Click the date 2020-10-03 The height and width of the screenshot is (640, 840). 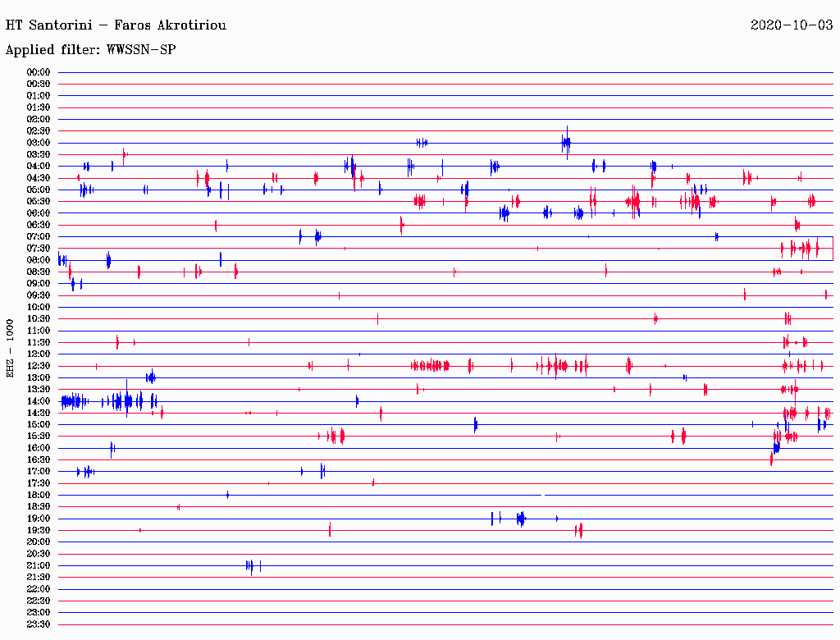(792, 25)
